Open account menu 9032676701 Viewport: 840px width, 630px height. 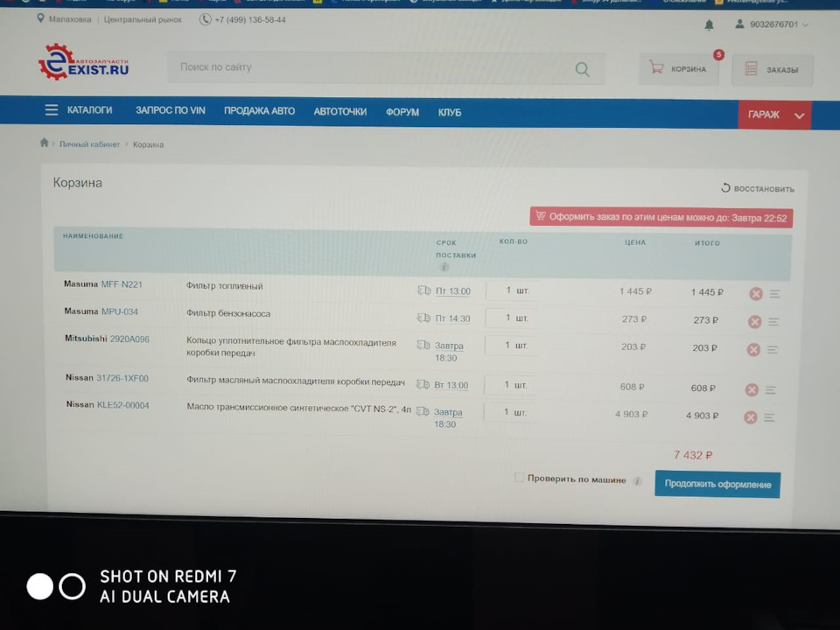[779, 24]
